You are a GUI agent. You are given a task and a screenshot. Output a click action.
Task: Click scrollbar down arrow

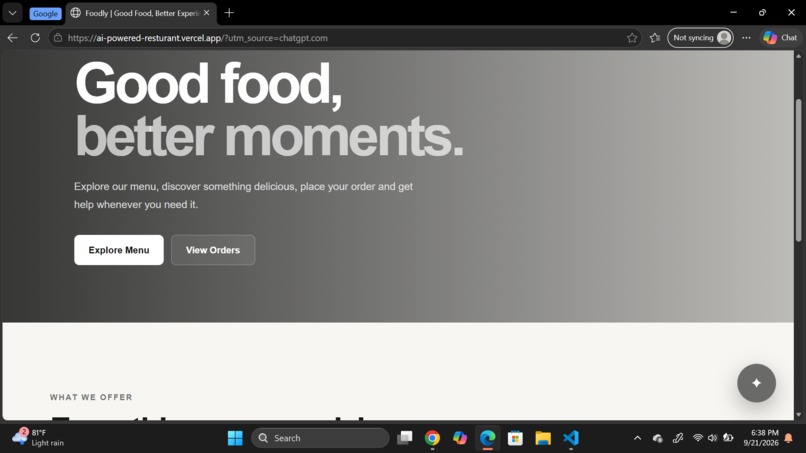click(x=798, y=414)
